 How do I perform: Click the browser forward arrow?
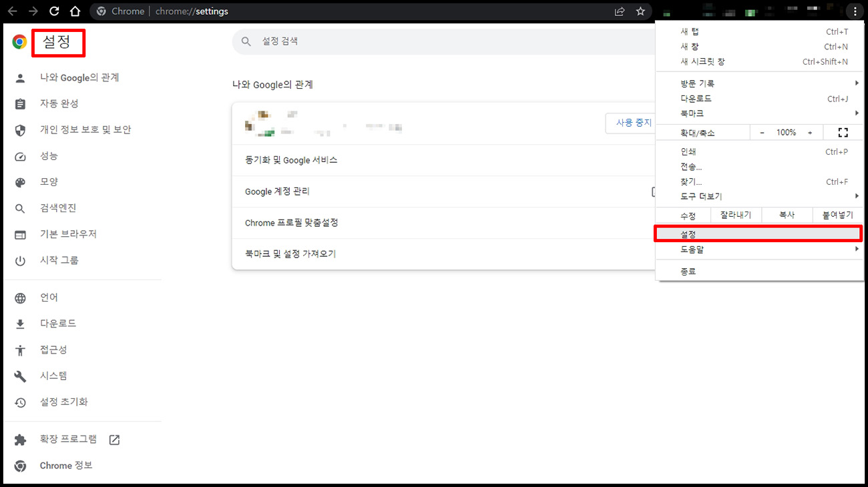point(33,11)
